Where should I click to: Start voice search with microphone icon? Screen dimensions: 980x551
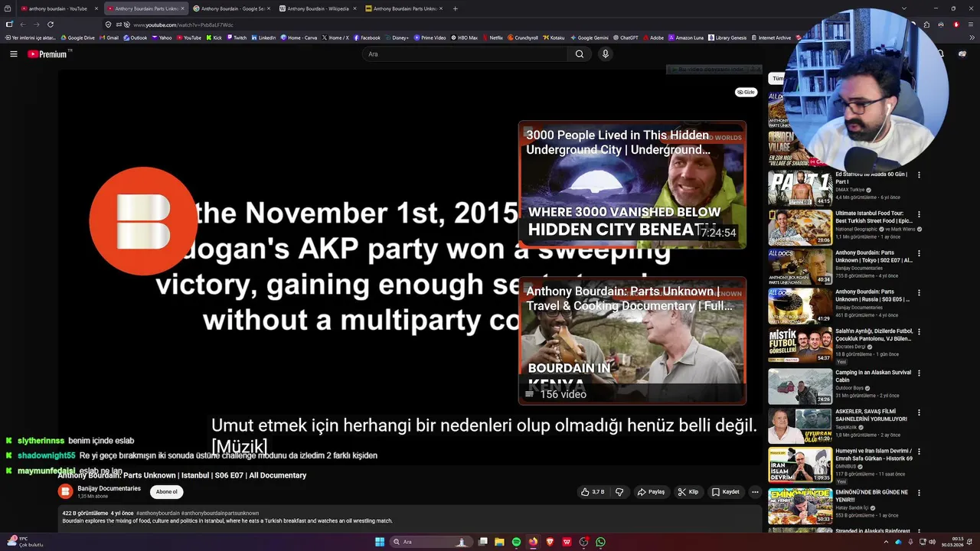point(605,54)
